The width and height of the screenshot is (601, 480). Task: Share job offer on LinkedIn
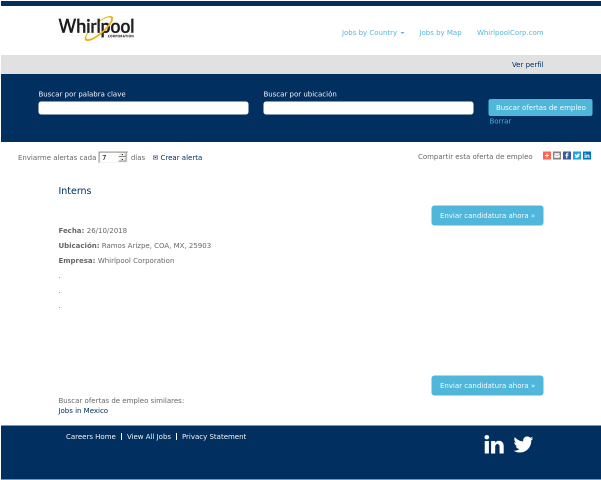(587, 156)
